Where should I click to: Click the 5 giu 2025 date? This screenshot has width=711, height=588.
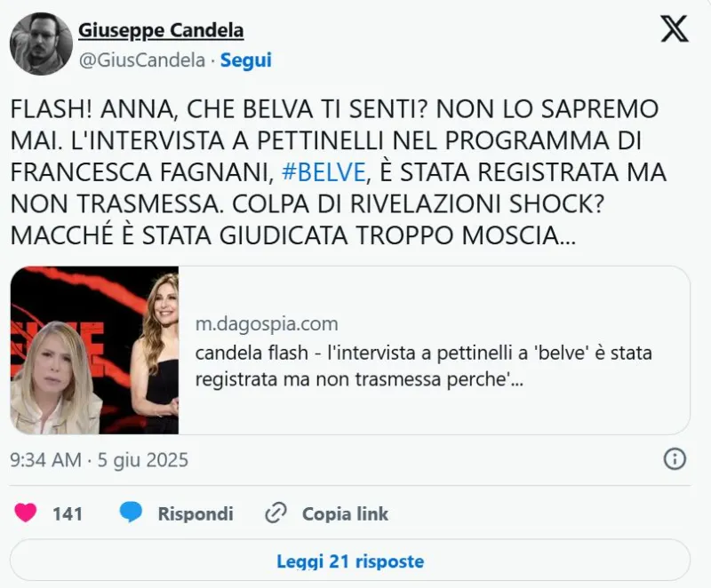pyautogui.click(x=143, y=460)
